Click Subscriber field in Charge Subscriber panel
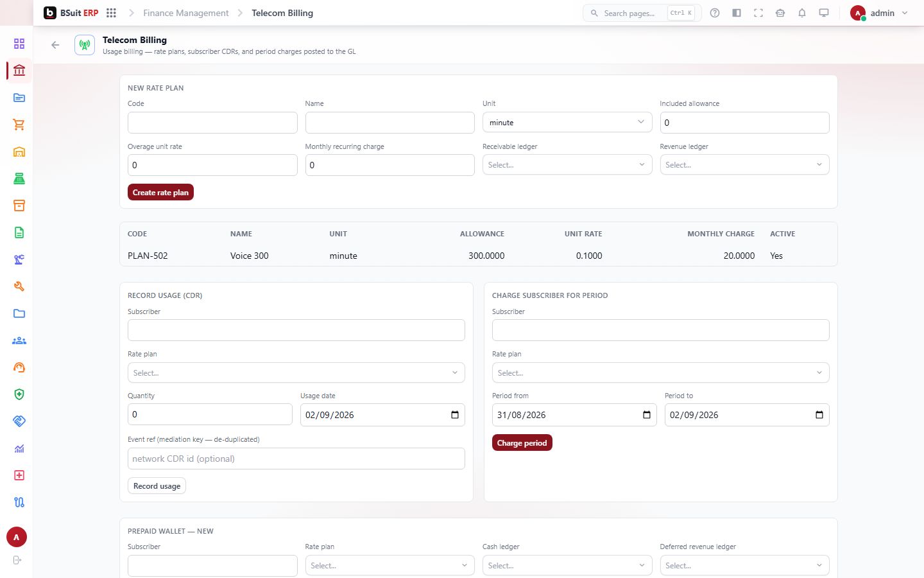924x578 pixels. [661, 330]
